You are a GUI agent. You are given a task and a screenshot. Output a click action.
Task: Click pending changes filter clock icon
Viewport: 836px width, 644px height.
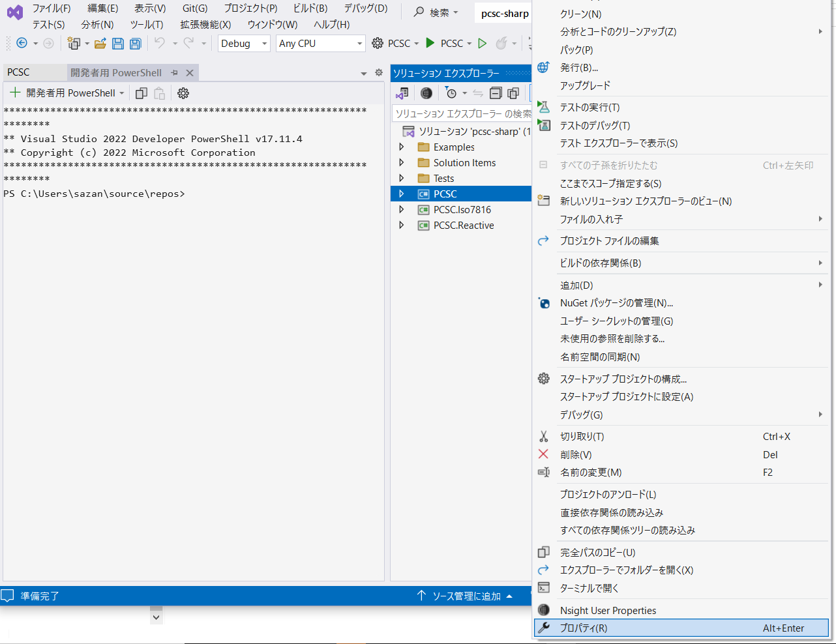pos(451,93)
